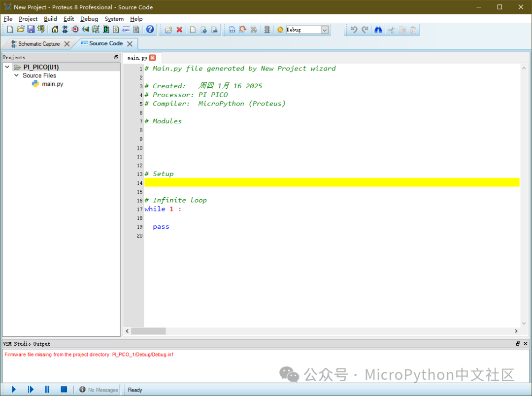Undock the Projects panel
This screenshot has width=532, height=396.
click(x=116, y=57)
